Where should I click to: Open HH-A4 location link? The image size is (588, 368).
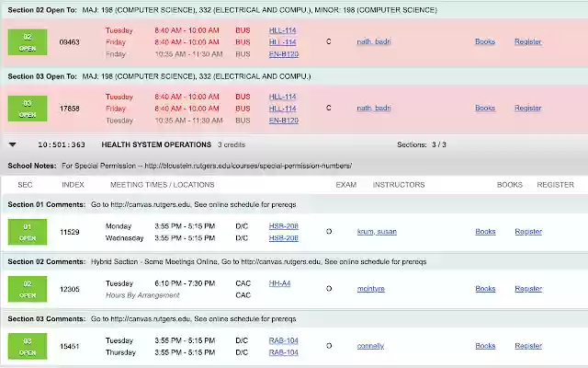tap(279, 283)
